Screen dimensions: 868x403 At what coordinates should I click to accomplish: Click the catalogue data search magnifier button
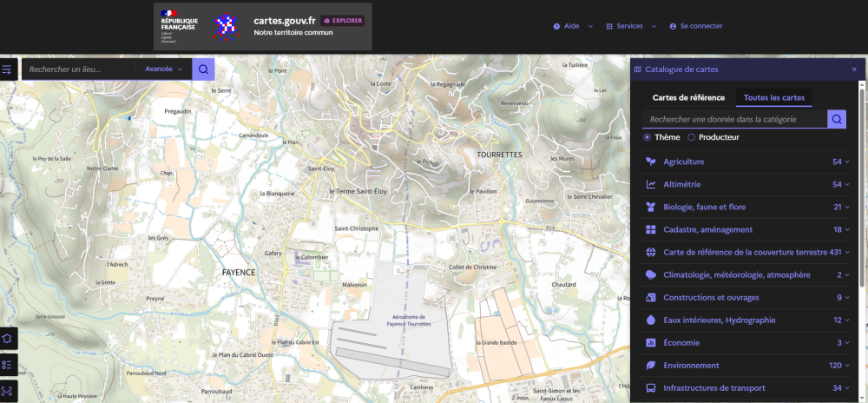pos(837,119)
